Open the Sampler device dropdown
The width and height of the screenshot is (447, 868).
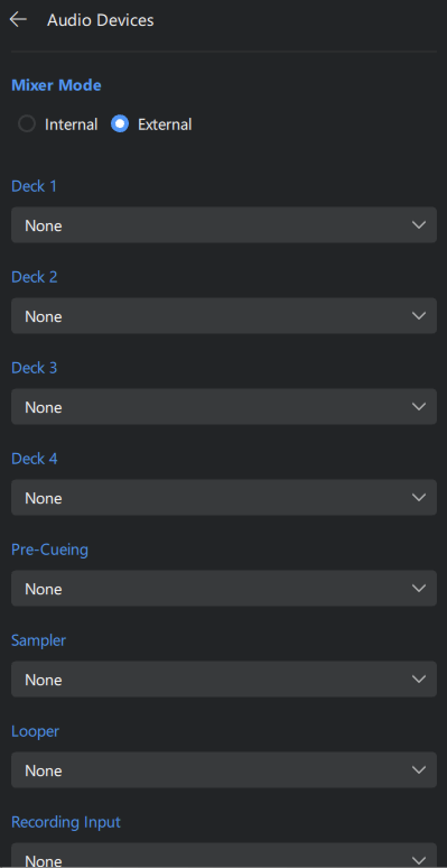point(224,678)
